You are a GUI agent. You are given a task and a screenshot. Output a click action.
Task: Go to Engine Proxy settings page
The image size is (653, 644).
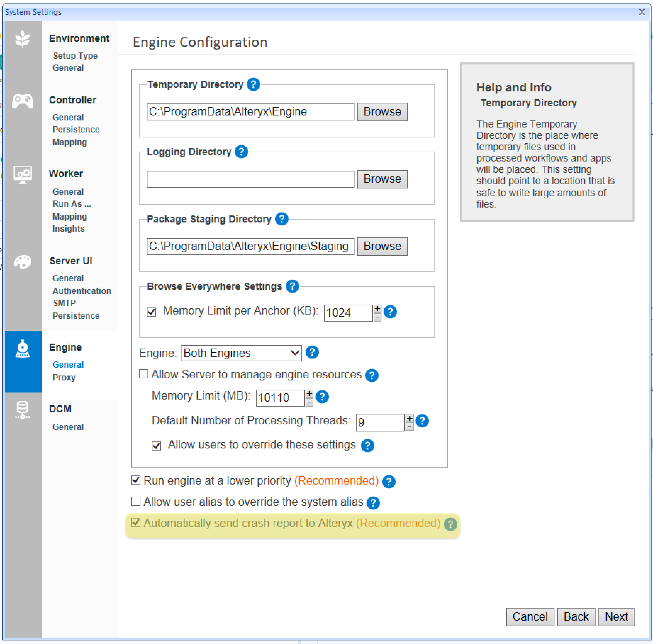pos(64,377)
